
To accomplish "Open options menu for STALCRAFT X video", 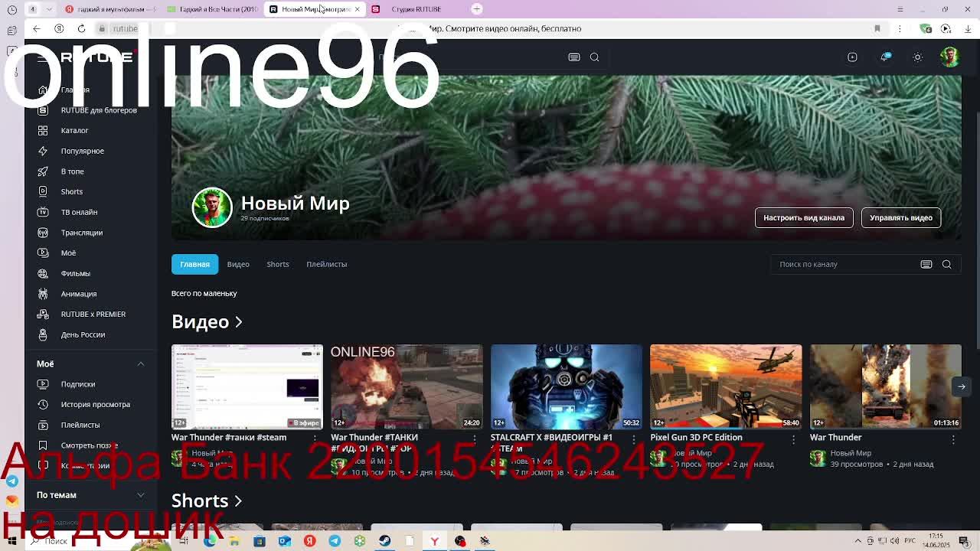I will [634, 439].
